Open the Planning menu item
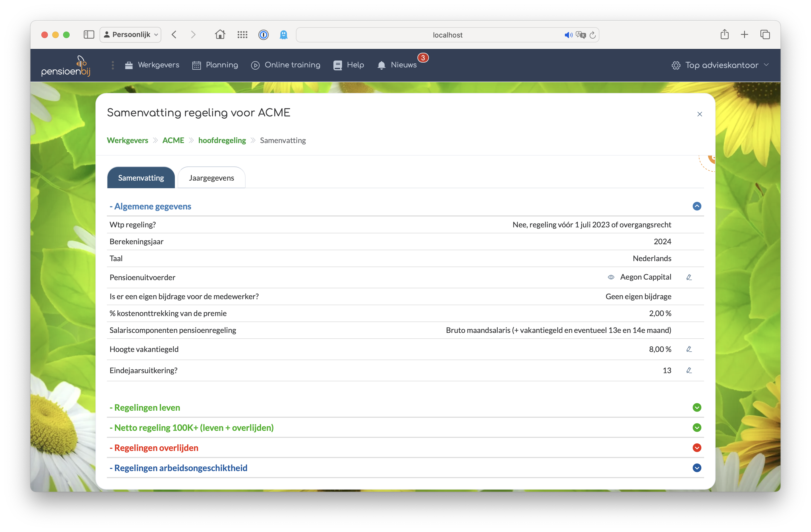The height and width of the screenshot is (532, 811). pos(215,65)
